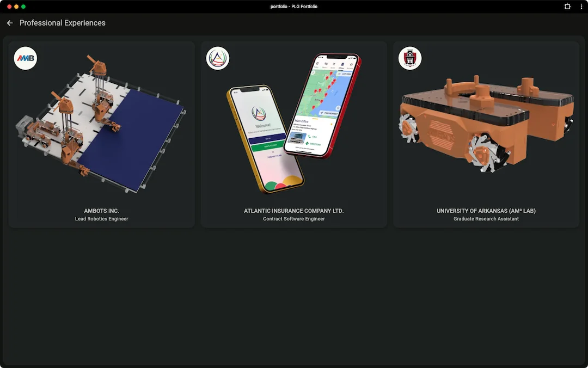Image resolution: width=588 pixels, height=368 pixels.
Task: Select Contract Software Engineer subtitle
Action: coord(293,219)
